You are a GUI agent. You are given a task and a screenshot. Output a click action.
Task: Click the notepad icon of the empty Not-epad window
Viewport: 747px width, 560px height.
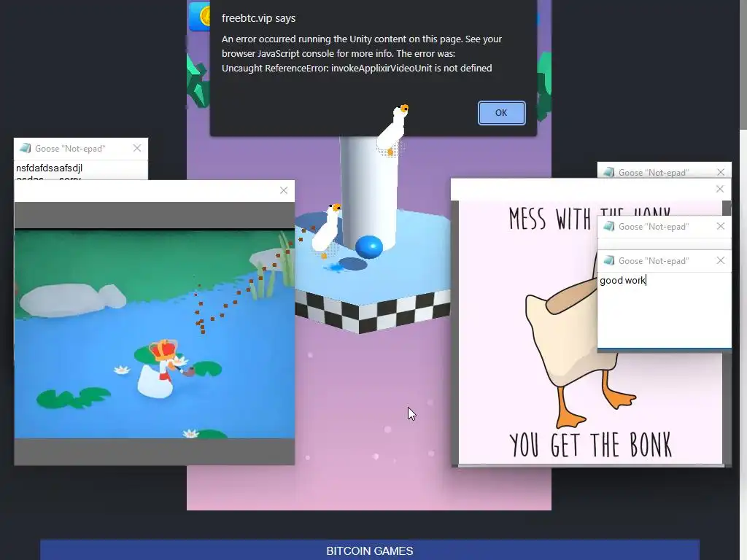609,226
